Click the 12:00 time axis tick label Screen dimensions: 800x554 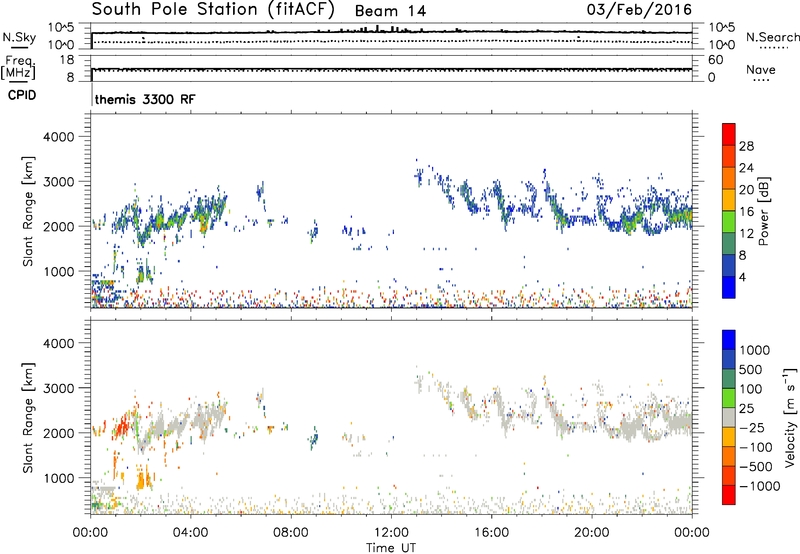(x=391, y=533)
